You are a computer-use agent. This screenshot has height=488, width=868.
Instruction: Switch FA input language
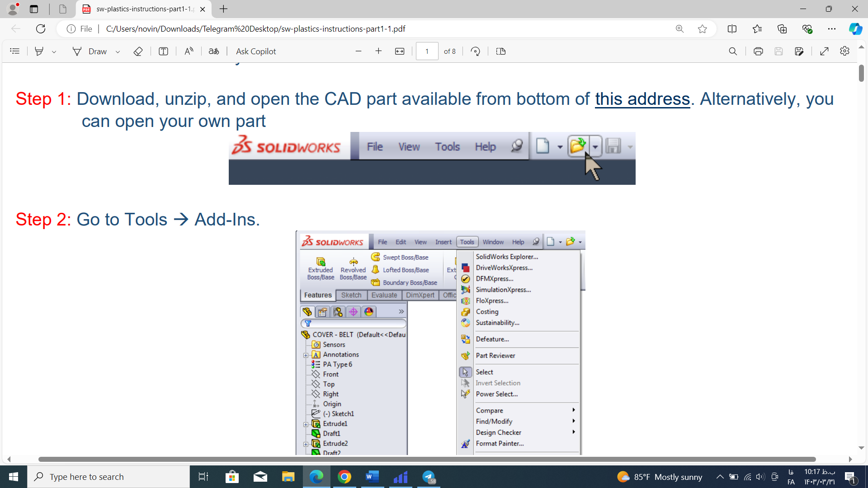click(791, 477)
